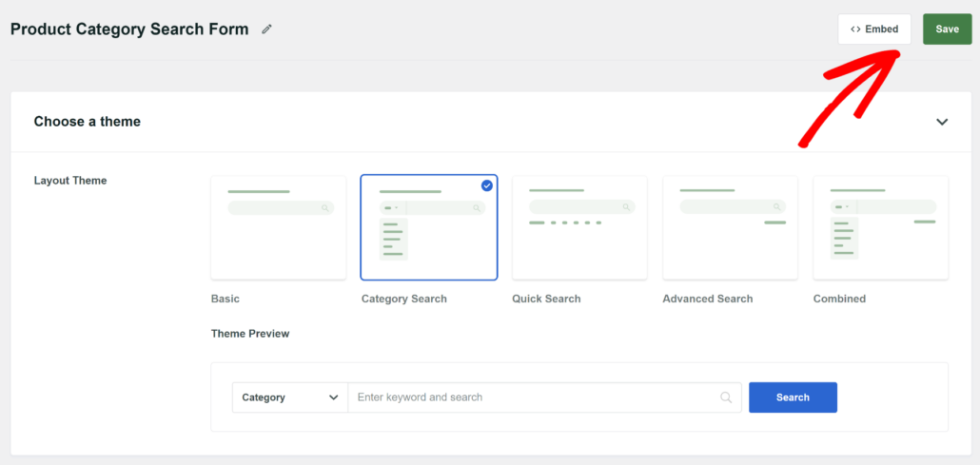Screen dimensions: 980x465
Task: Click the Product Category Search Form title
Action: [x=129, y=29]
